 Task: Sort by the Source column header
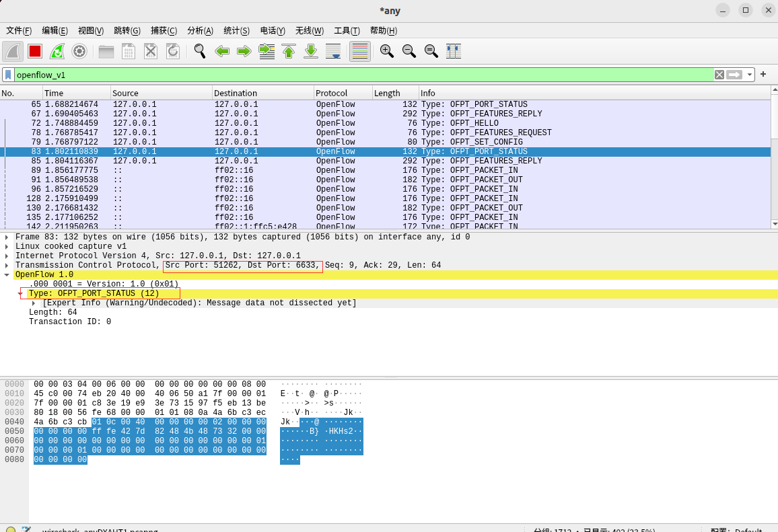pyautogui.click(x=162, y=93)
